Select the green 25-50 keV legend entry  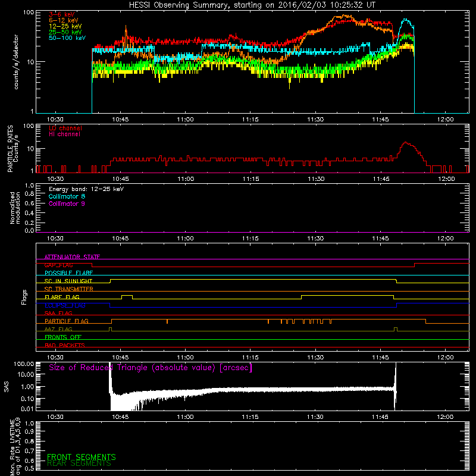65,32
